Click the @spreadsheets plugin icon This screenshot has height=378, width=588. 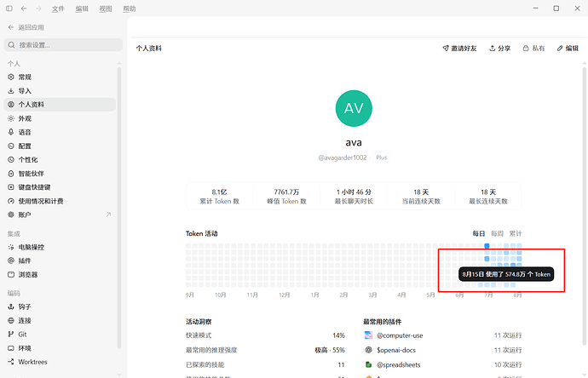pyautogui.click(x=368, y=364)
